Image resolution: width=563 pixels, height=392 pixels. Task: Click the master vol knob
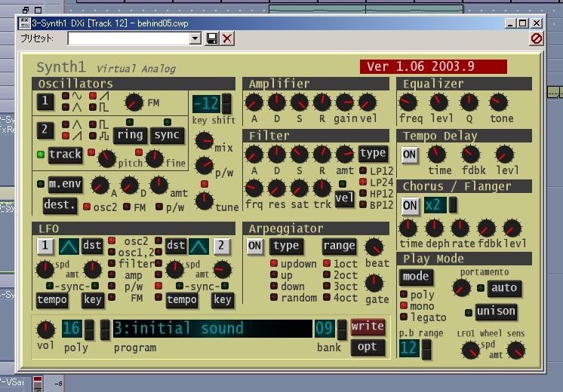pyautogui.click(x=46, y=329)
